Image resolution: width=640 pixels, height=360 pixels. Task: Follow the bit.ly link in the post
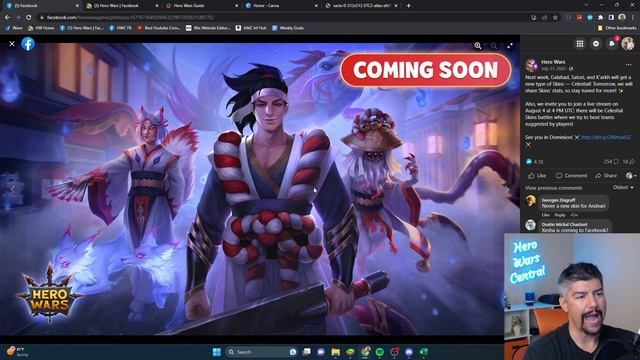point(606,137)
